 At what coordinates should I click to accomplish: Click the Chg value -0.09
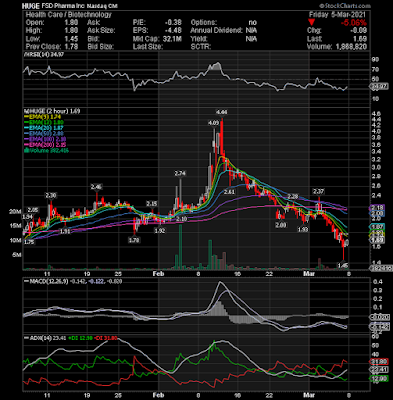[x=359, y=30]
